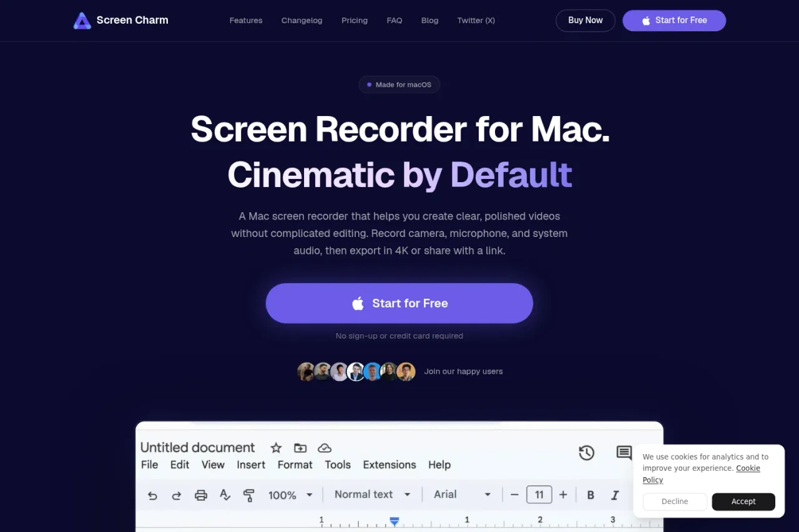
Task: Go to the Blog nav link
Action: (430, 21)
